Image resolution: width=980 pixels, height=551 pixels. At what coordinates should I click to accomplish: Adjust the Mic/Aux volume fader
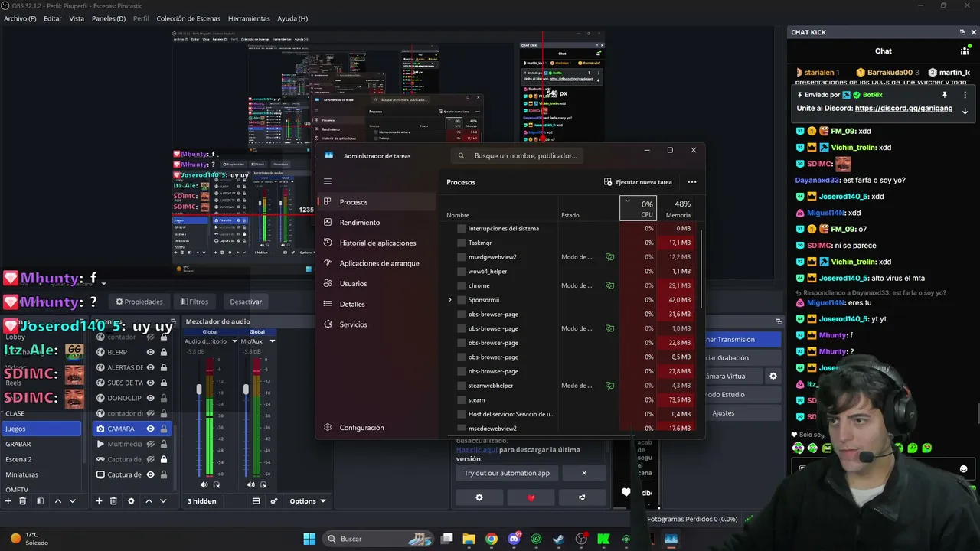click(246, 390)
